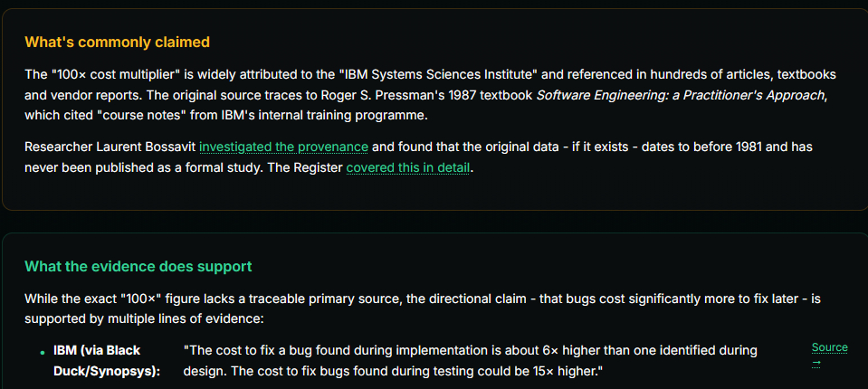
Task: Click the green bullet beside IBM entry
Action: pos(43,352)
